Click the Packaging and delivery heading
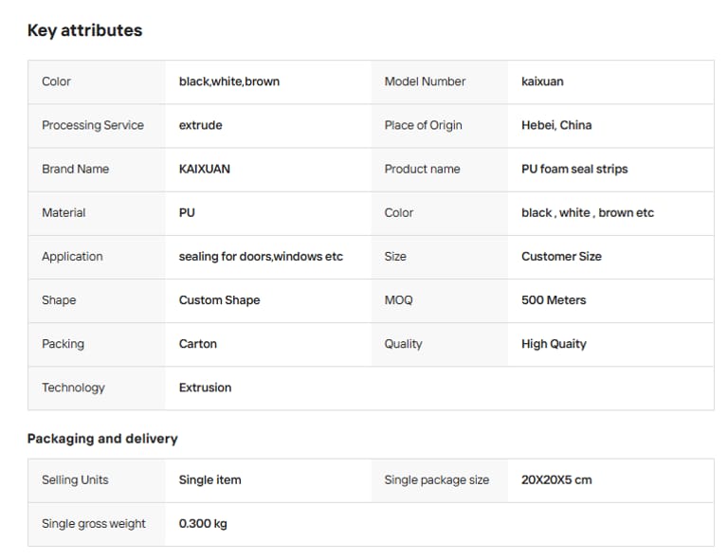Screen dimensions: 728x560 click(102, 439)
